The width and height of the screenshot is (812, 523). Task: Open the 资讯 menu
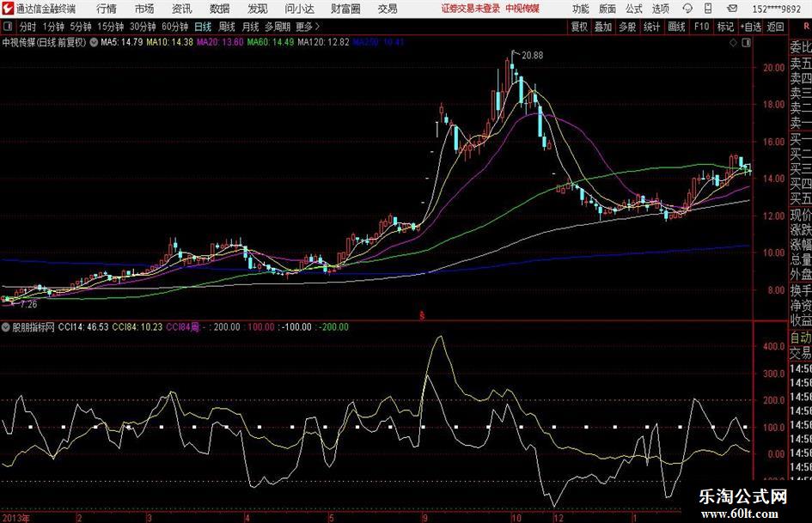[x=182, y=9]
